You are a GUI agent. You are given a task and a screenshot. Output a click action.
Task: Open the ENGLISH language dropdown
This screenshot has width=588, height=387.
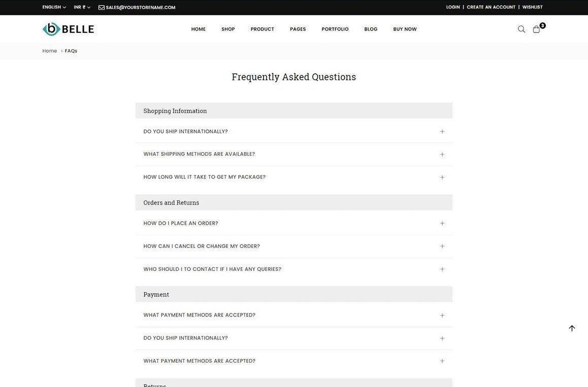point(53,7)
